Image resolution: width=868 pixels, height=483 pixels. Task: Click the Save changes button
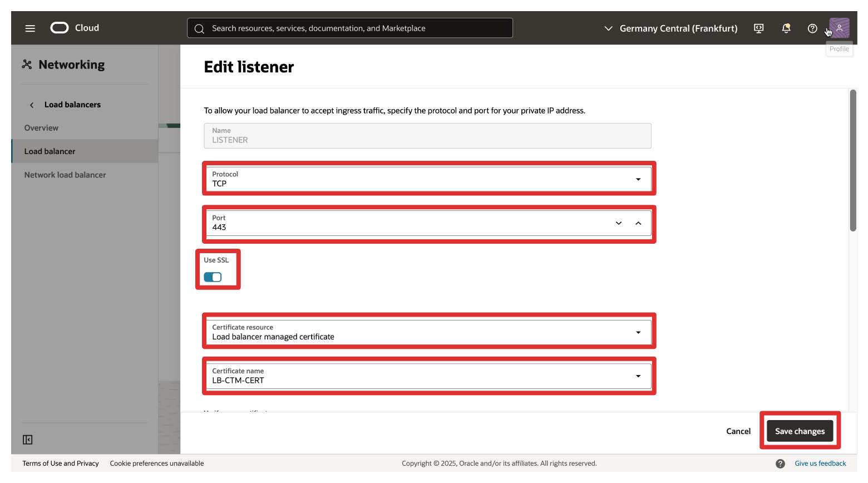800,431
